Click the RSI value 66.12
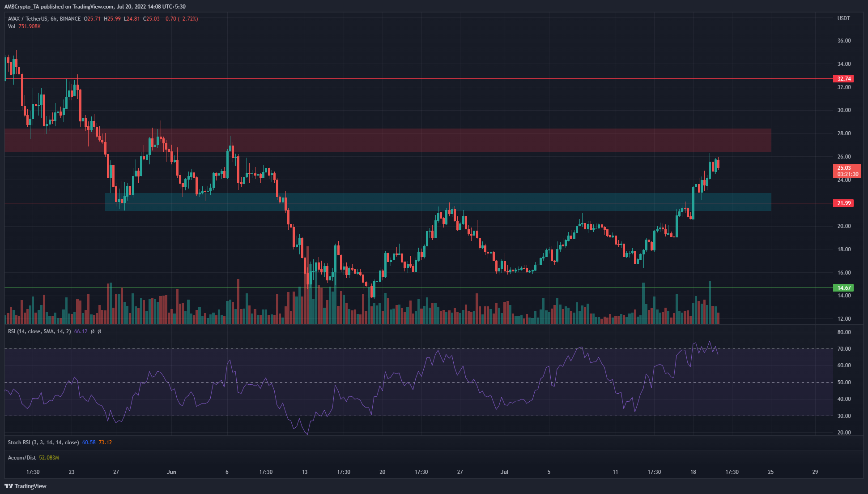Viewport: 868px width, 494px height. coord(81,331)
